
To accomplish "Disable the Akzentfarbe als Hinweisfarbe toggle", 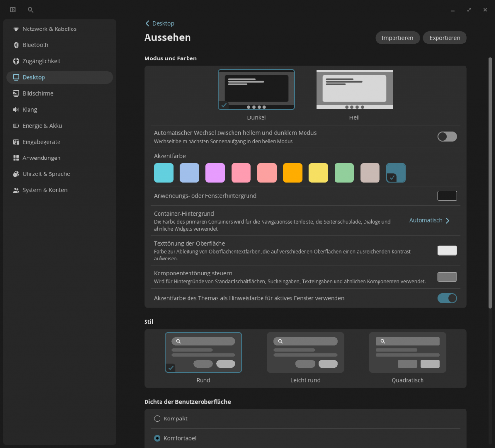I will (x=447, y=298).
